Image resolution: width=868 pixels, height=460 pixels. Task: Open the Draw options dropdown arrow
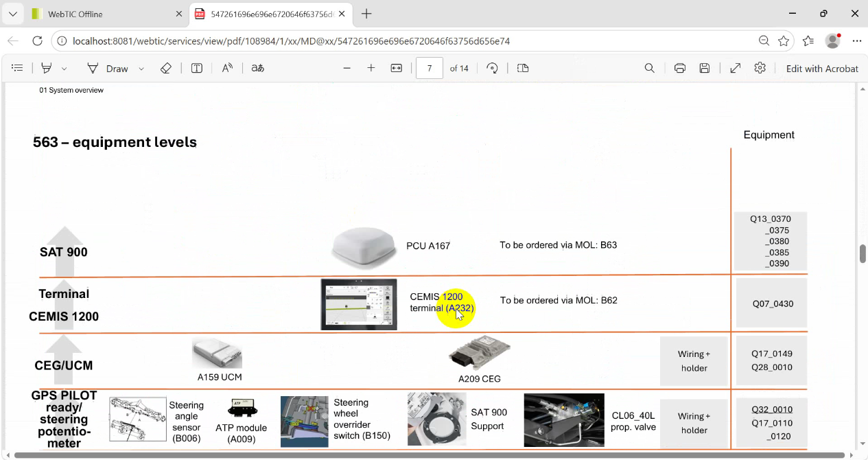point(141,69)
